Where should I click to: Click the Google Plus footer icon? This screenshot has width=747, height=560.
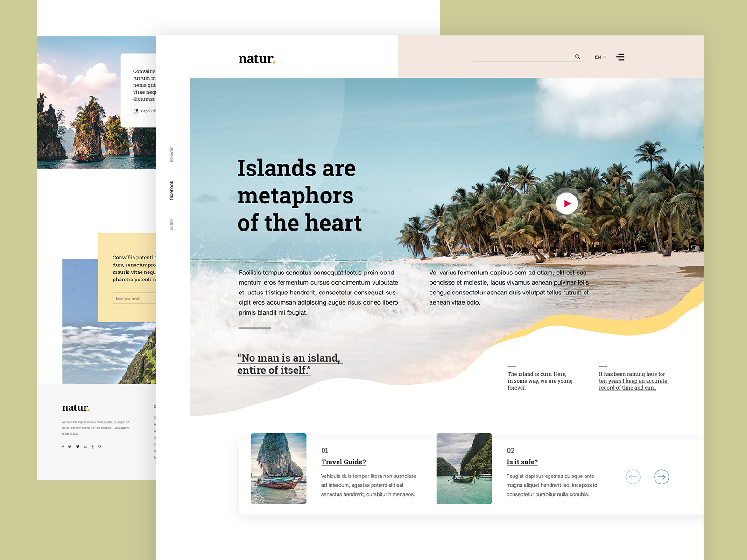pyautogui.click(x=85, y=447)
